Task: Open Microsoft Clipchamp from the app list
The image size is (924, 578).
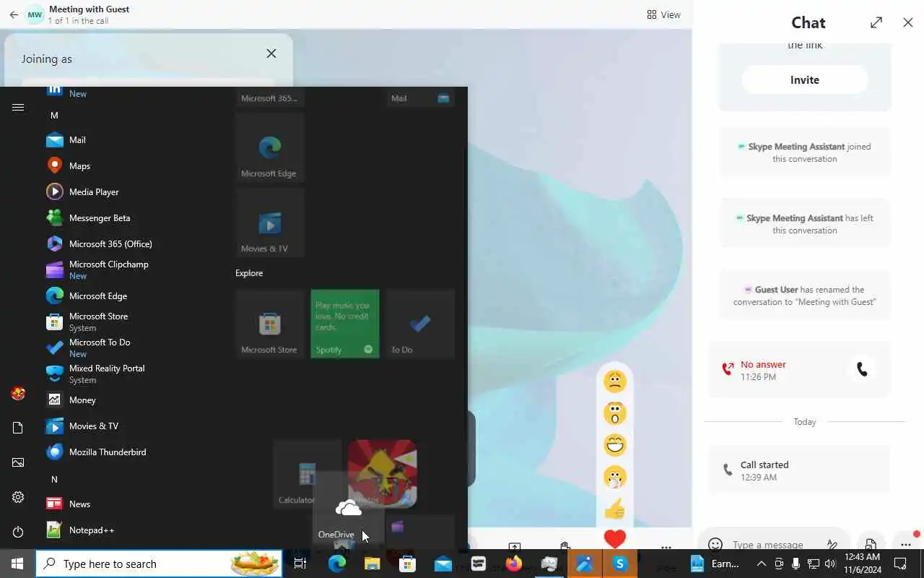Action: coord(130,270)
